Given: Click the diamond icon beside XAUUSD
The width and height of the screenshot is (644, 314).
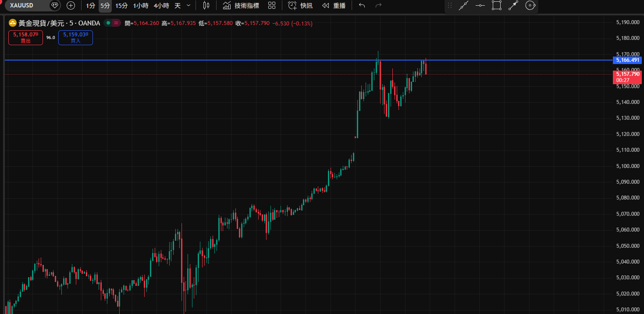Looking at the screenshot, I should point(55,6).
